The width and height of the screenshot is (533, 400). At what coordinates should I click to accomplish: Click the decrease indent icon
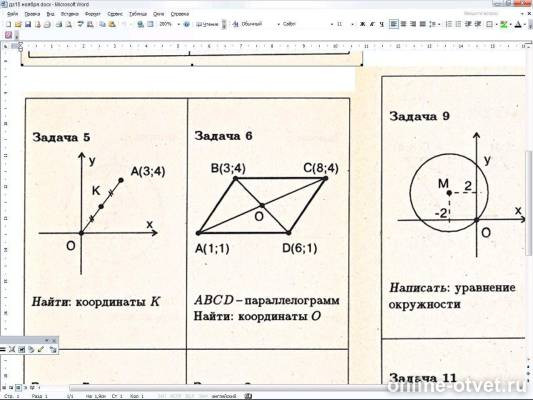[x=468, y=24]
